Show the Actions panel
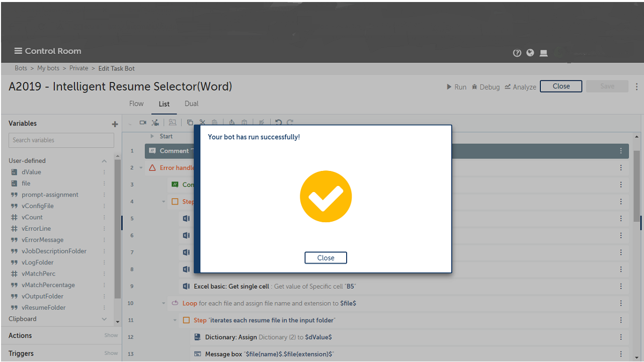This screenshot has width=644, height=362. pos(111,335)
